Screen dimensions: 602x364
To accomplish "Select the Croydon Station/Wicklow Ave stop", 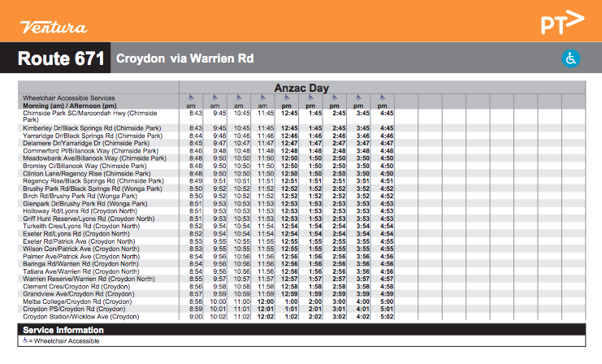I will pos(81,317).
